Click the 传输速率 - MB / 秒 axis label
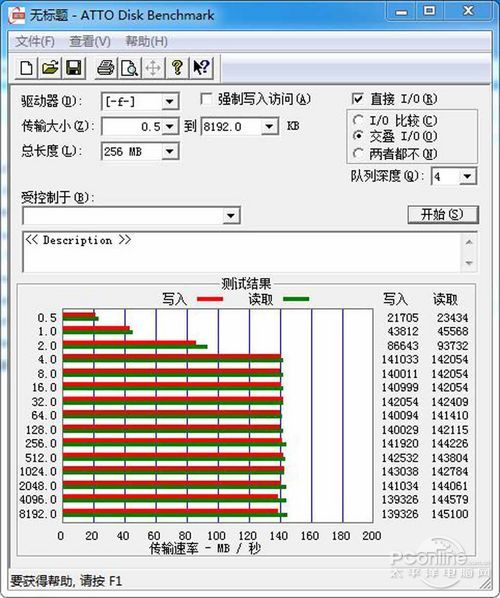The width and height of the screenshot is (500, 598). click(x=205, y=548)
